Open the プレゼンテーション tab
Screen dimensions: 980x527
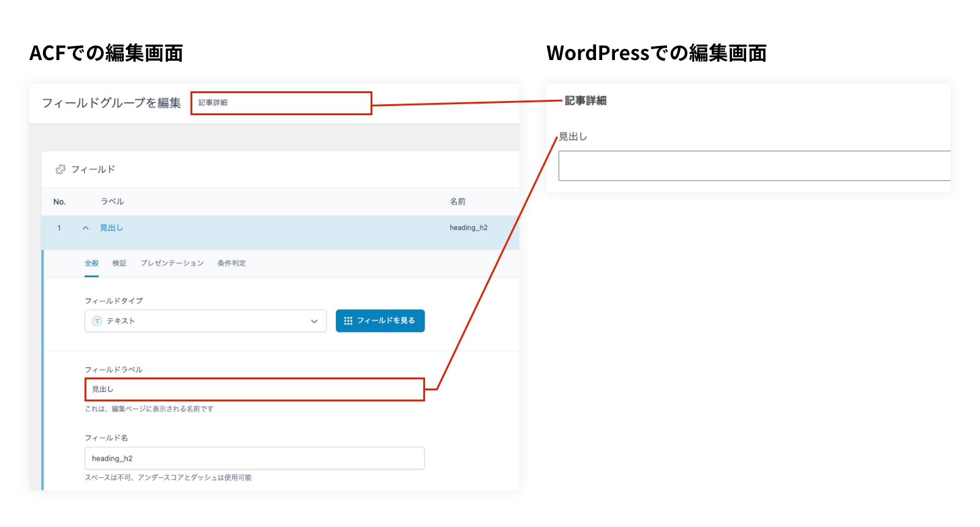(172, 263)
